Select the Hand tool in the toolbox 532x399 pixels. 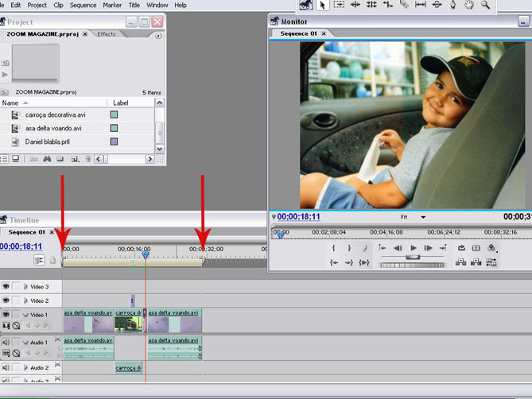pos(471,5)
